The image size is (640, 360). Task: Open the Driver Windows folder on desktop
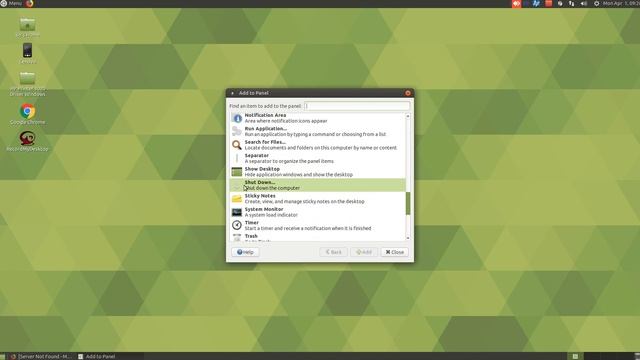[27, 78]
